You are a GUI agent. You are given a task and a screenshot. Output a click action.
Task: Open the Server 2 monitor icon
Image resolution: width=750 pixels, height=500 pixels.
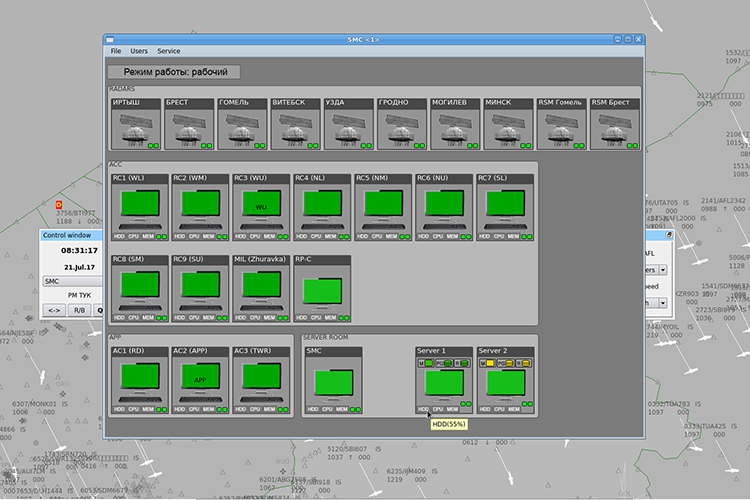pos(504,383)
